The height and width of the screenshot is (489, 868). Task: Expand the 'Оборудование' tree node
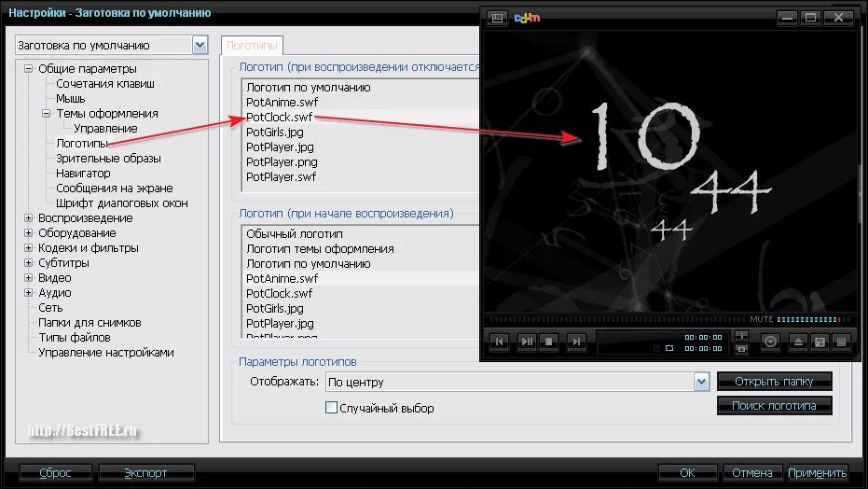point(28,233)
